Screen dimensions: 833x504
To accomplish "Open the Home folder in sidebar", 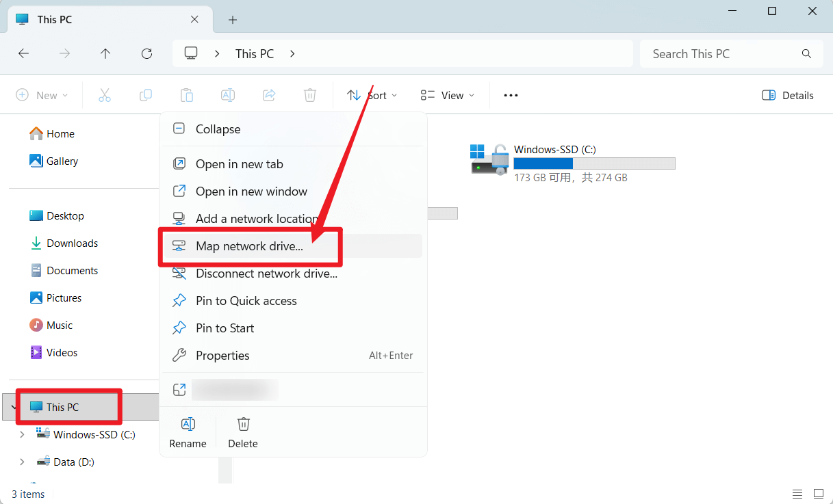I will tap(52, 133).
